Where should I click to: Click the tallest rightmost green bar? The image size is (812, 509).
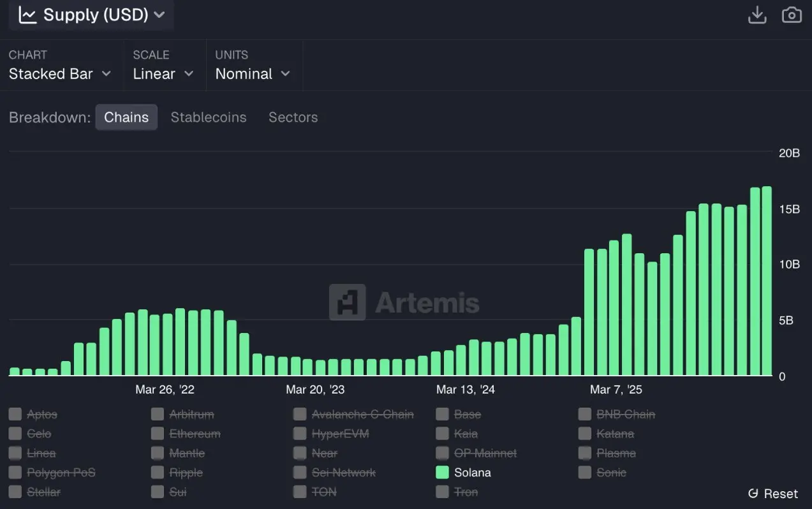click(767, 281)
